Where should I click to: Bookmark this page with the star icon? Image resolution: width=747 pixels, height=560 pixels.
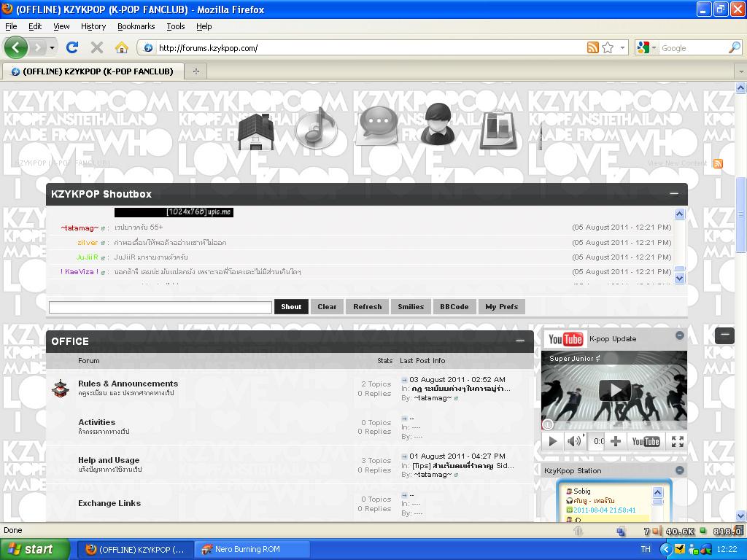coord(608,47)
